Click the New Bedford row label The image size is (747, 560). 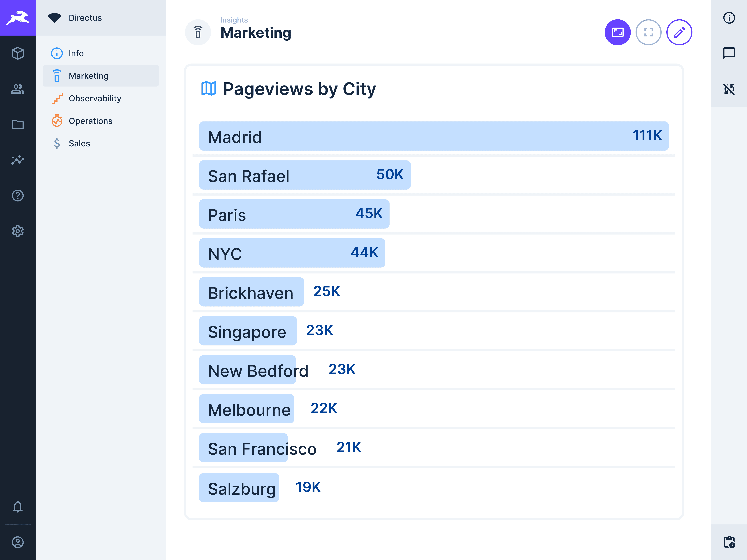pyautogui.click(x=258, y=371)
